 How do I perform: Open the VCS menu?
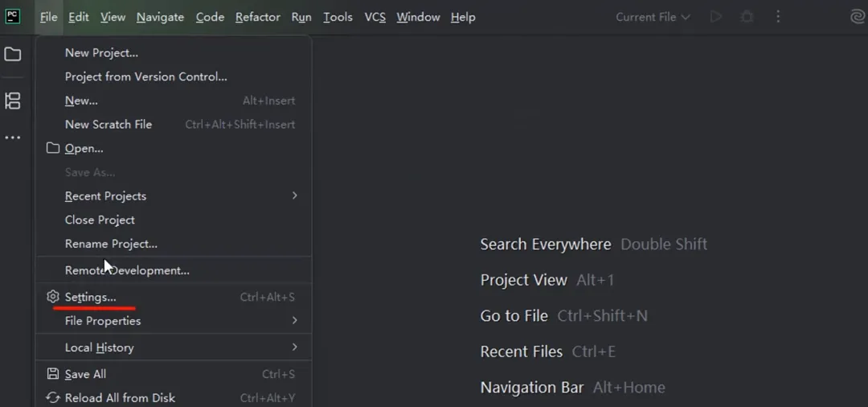(x=375, y=17)
